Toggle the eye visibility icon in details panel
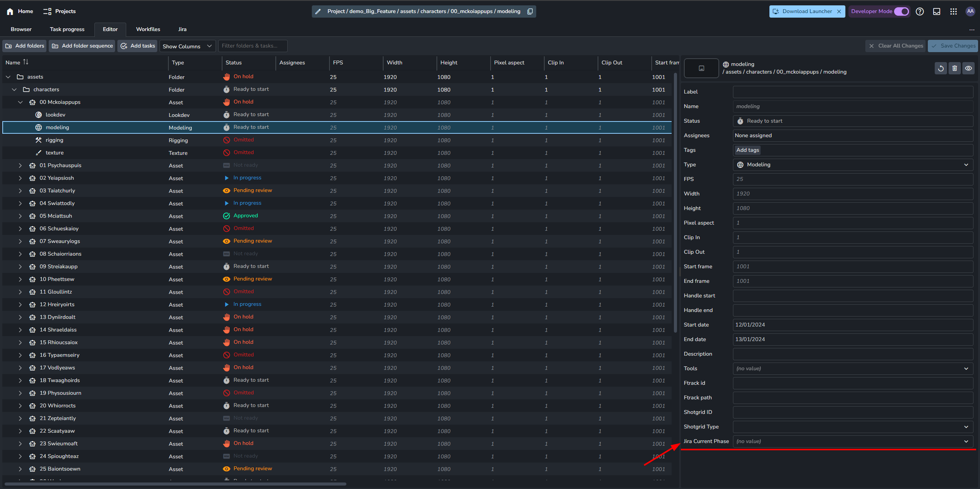The image size is (980, 489). [968, 68]
